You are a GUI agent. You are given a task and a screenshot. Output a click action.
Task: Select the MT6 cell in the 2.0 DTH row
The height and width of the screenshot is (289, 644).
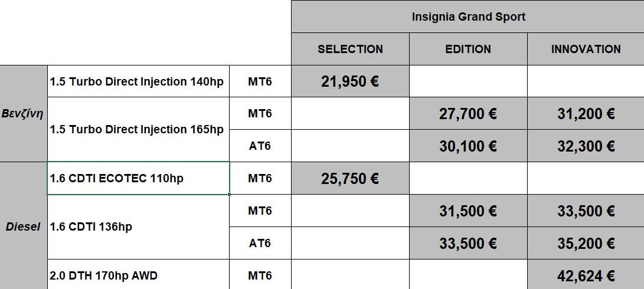pos(260,275)
